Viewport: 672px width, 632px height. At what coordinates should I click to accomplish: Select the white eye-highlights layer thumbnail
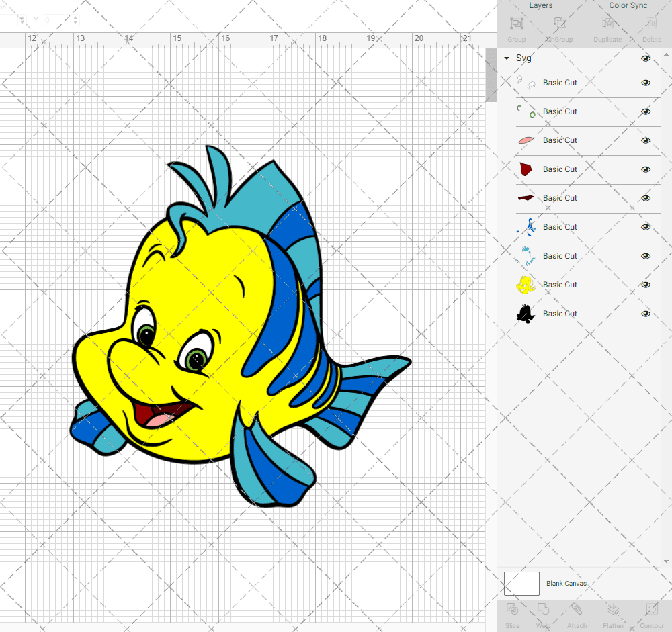pos(526,82)
